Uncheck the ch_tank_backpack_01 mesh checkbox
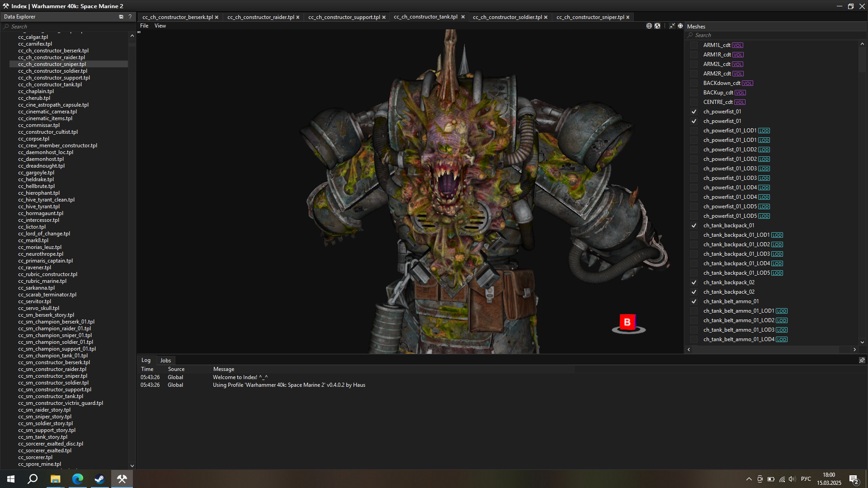The image size is (868, 488). coord(693,225)
